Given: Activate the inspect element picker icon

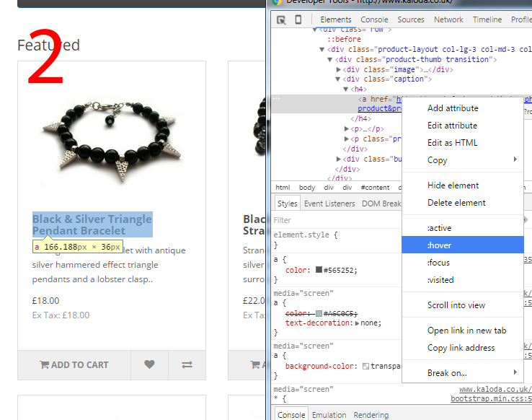Looking at the screenshot, I should tap(281, 20).
